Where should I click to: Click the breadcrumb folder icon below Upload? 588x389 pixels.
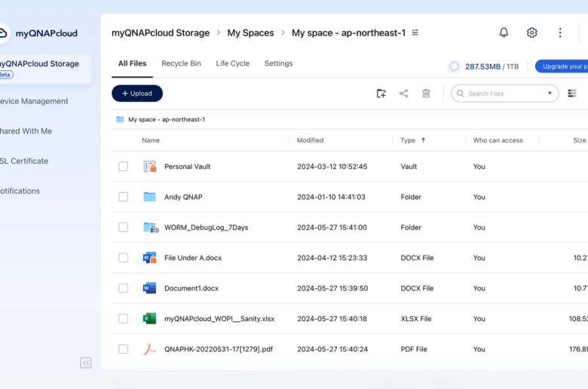[120, 119]
